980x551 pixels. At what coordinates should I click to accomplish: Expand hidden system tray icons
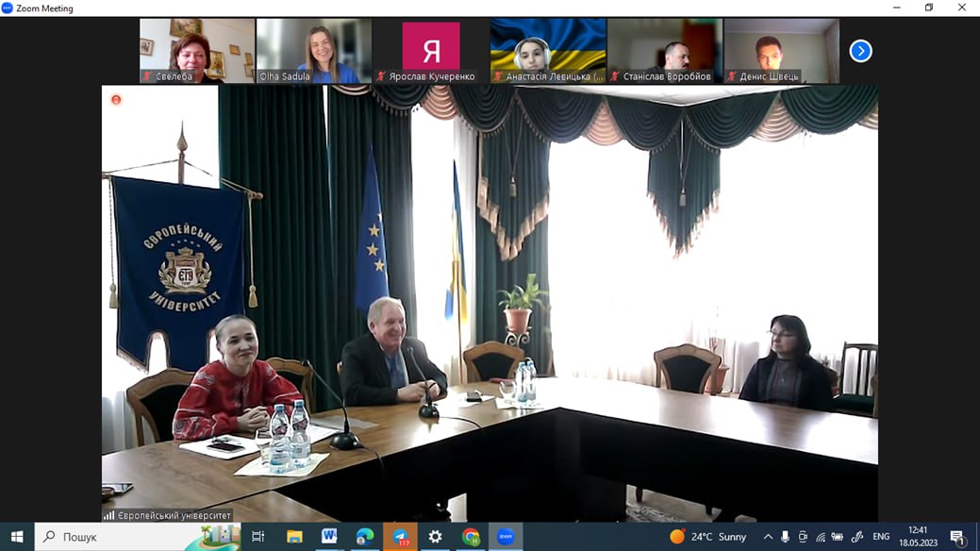pyautogui.click(x=768, y=537)
